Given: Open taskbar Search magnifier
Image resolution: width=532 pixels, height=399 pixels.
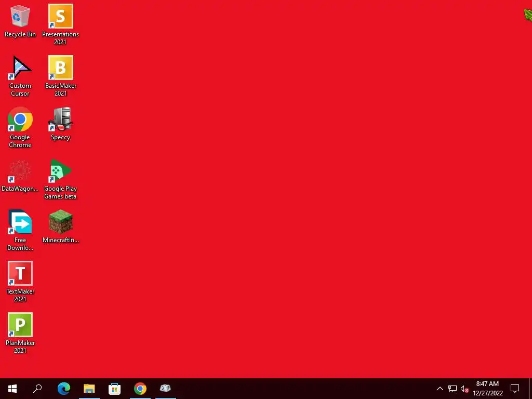Looking at the screenshot, I should [x=37, y=389].
